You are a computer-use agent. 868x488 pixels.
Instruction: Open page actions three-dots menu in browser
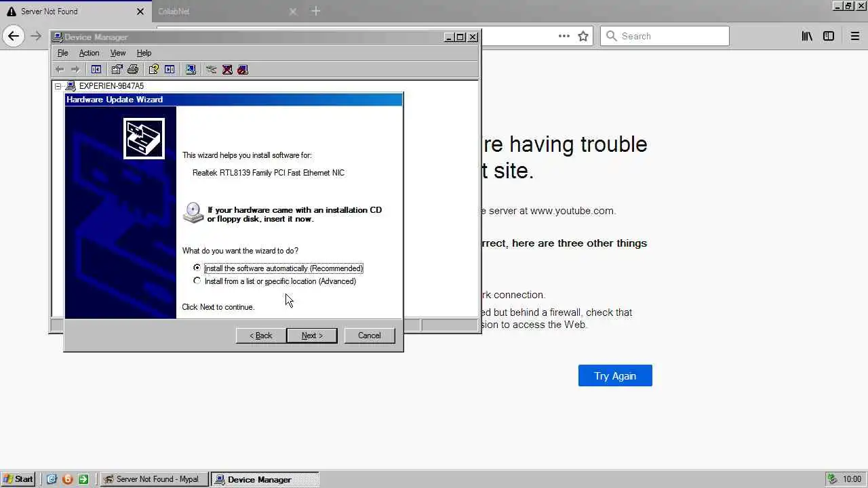[564, 36]
